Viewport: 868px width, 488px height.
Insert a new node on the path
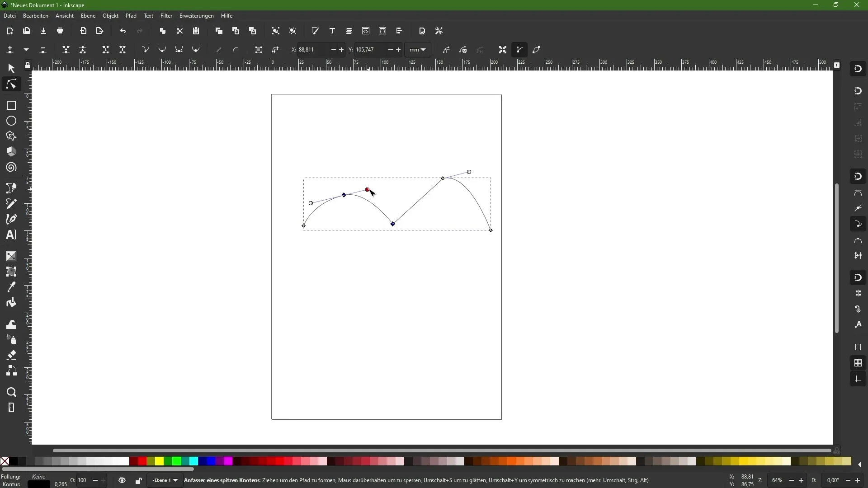[10, 50]
